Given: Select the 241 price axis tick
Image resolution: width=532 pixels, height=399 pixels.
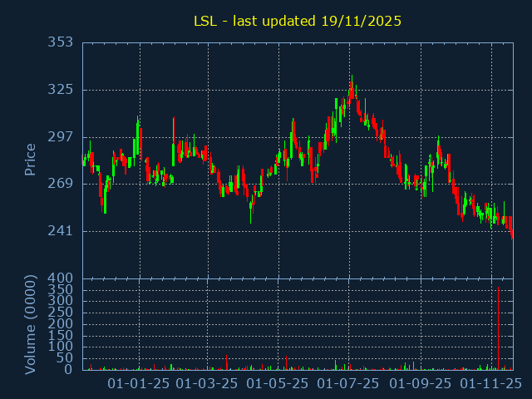Looking at the screenshot, I should (61, 230).
